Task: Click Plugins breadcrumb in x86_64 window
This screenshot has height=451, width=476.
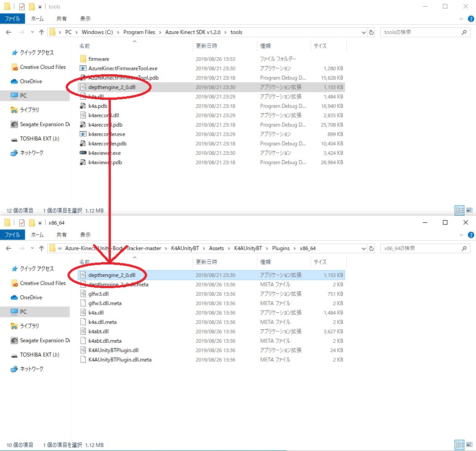Action: coord(281,248)
